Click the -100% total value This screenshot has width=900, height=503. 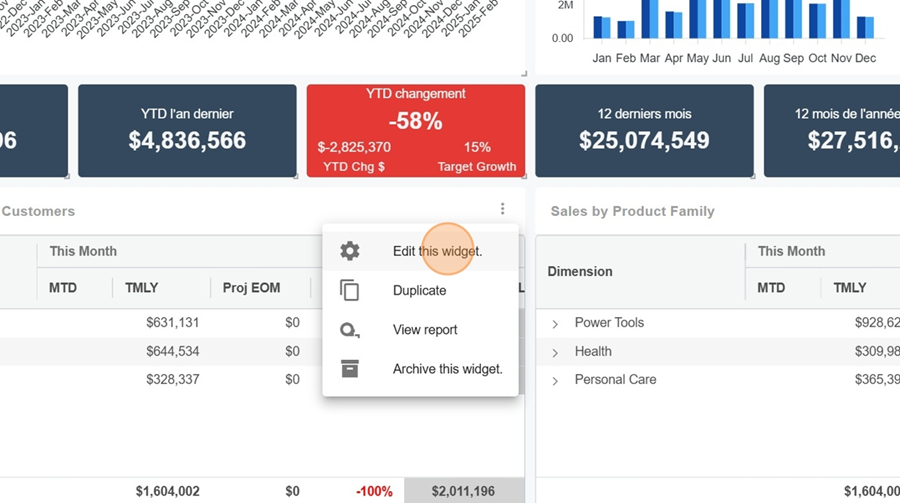coord(374,491)
